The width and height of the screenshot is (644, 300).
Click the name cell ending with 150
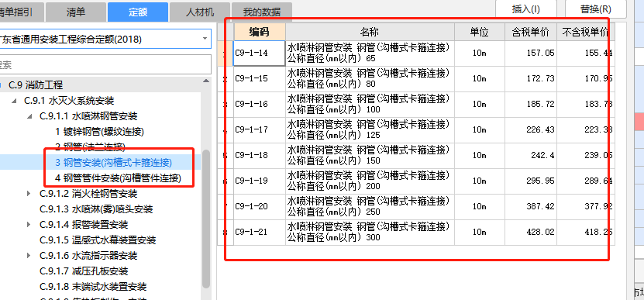[x=370, y=155]
